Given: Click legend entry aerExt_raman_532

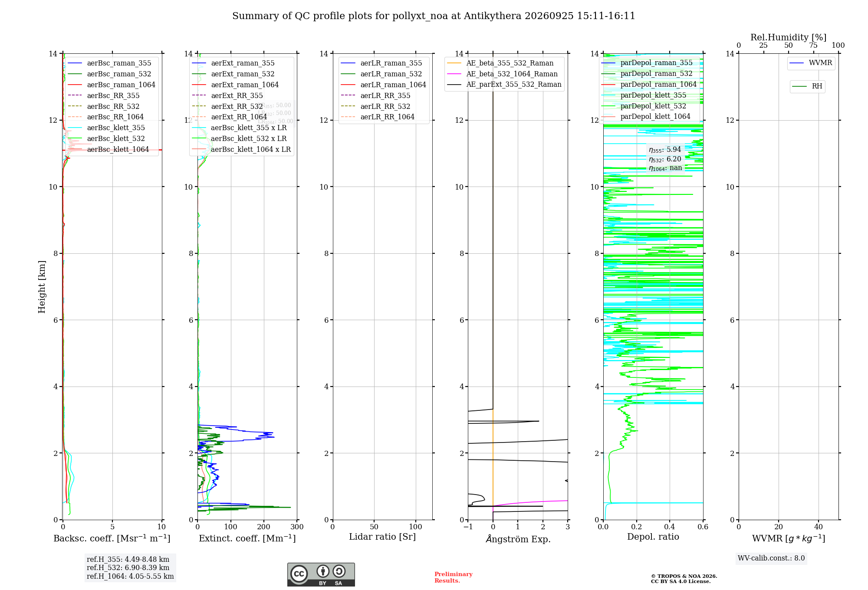Looking at the screenshot, I should tap(233, 74).
